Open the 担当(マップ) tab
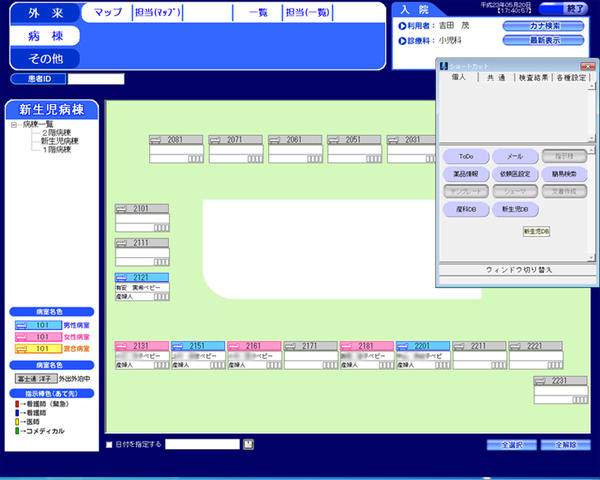 (157, 13)
